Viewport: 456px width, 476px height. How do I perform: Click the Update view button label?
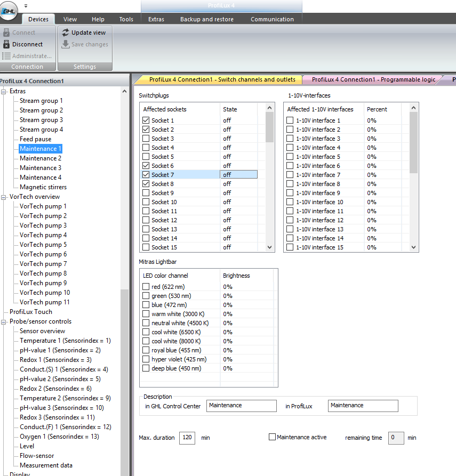click(x=89, y=33)
